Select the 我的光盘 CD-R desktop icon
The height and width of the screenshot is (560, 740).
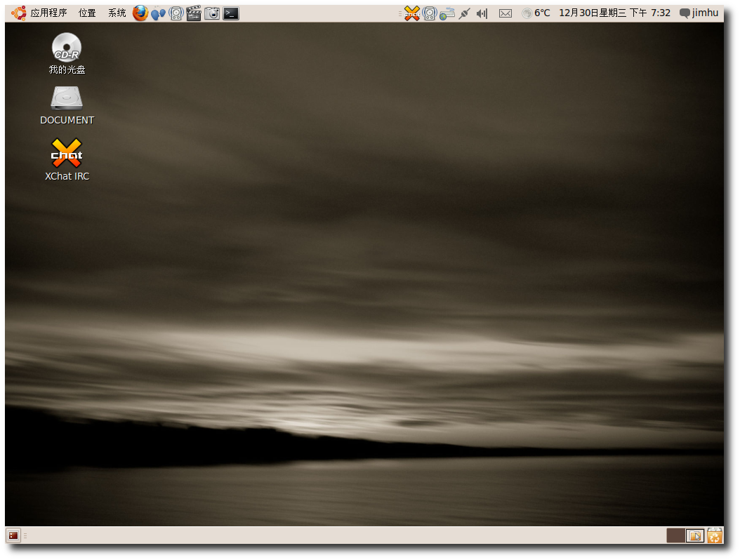[x=67, y=54]
